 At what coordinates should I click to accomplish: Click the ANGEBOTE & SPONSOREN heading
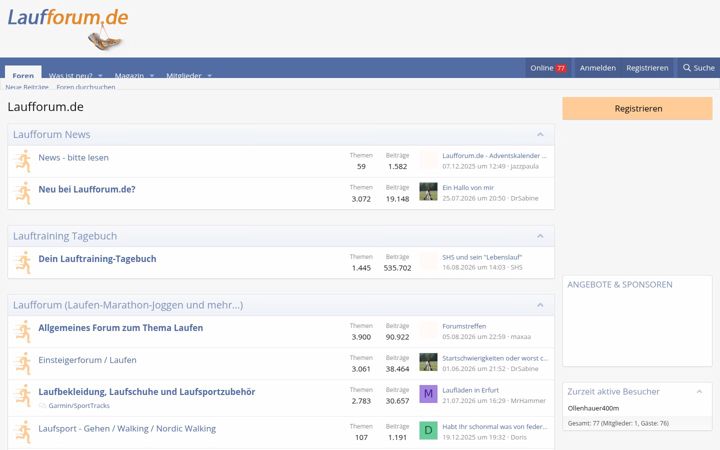click(x=620, y=285)
